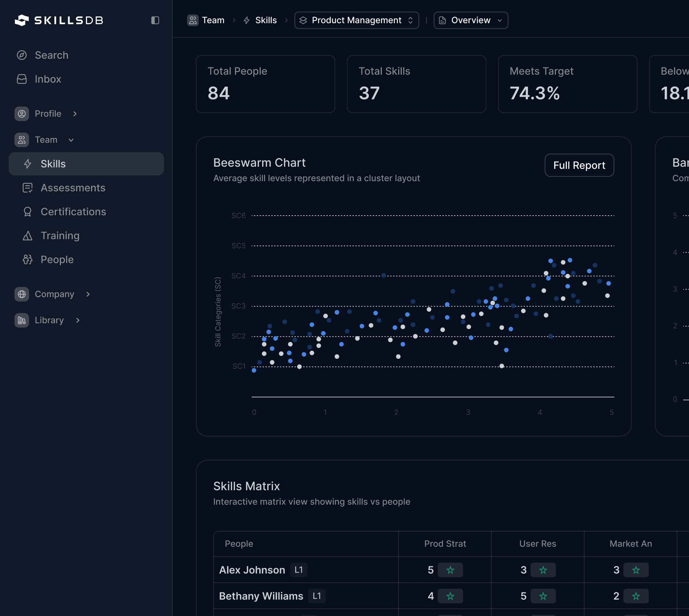Image resolution: width=689 pixels, height=616 pixels.
Task: Open Certifications via the badge icon
Action: click(x=28, y=212)
